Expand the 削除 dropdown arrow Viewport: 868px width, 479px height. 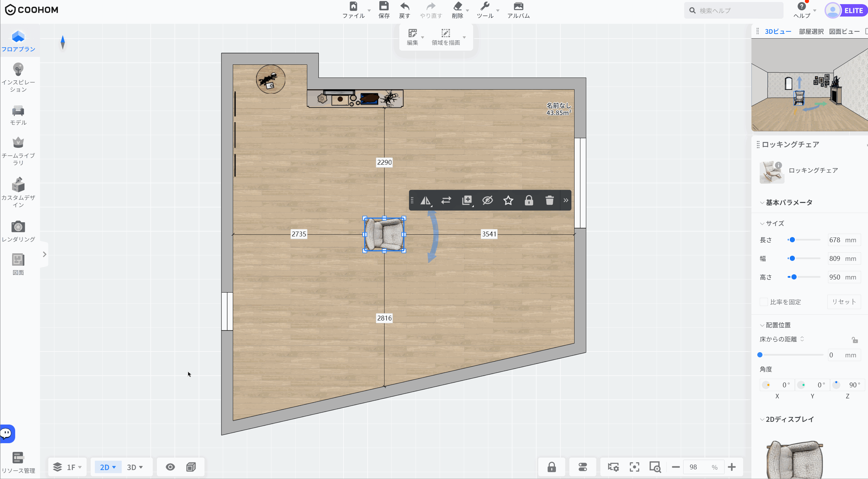[467, 10]
